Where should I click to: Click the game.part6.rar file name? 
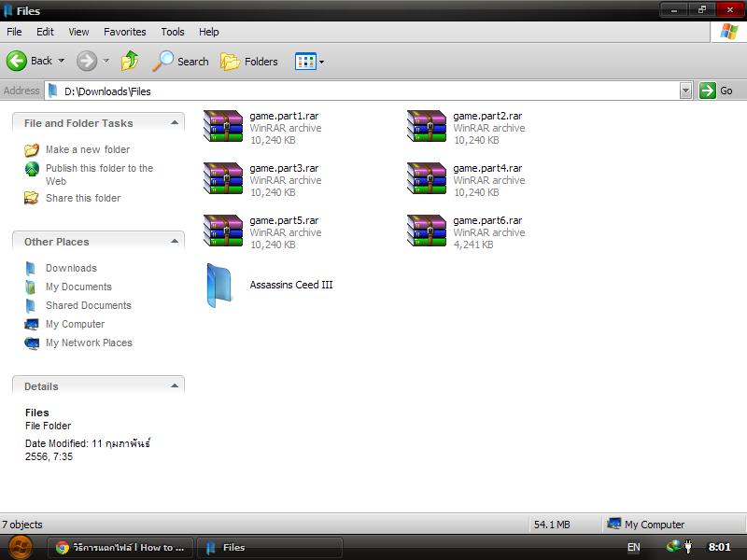(x=487, y=220)
